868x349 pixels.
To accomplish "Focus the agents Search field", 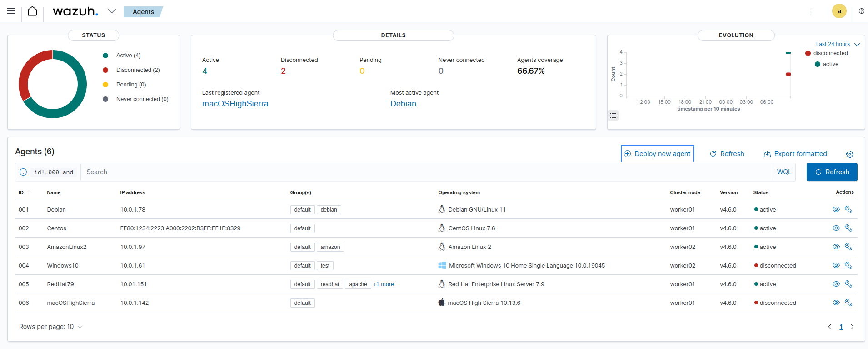I will tap(426, 172).
